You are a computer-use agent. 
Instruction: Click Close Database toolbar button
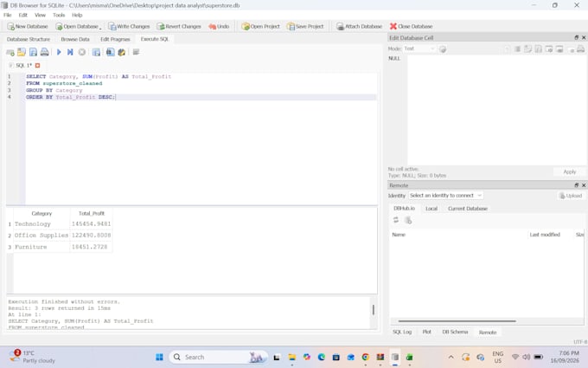[x=411, y=26]
